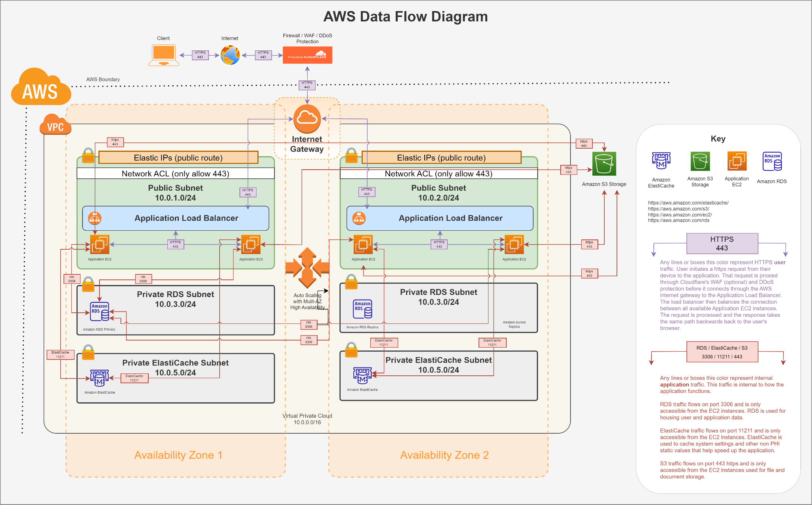The image size is (812, 505).
Task: Click the Internet Gateway cloud icon
Action: point(307,118)
